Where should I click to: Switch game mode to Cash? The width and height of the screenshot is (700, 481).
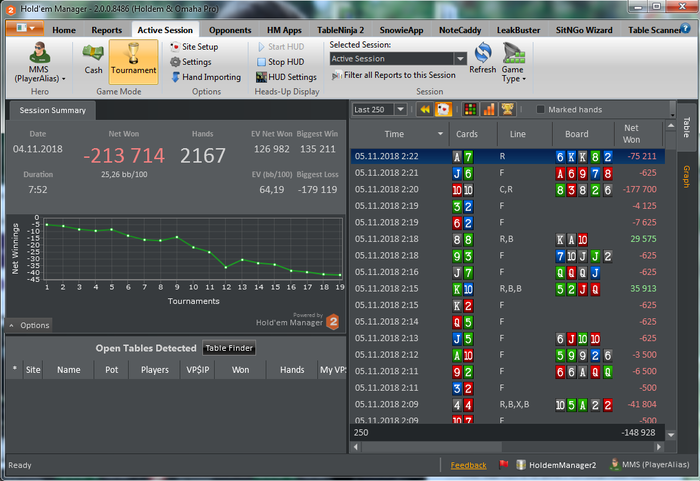[x=93, y=59]
